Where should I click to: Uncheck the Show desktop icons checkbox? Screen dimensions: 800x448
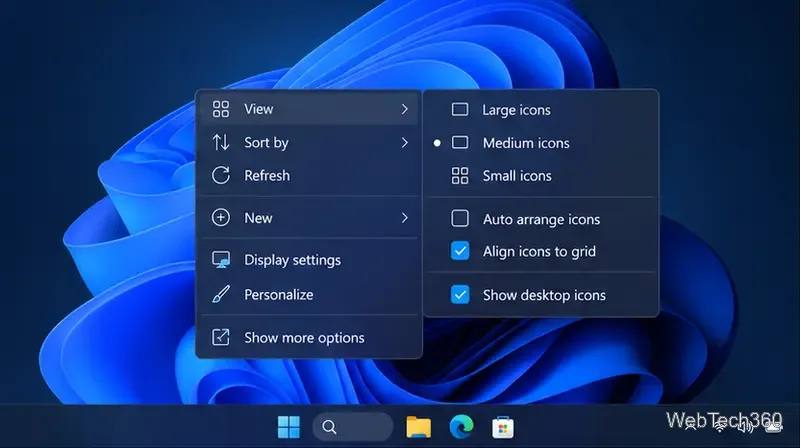click(x=460, y=294)
